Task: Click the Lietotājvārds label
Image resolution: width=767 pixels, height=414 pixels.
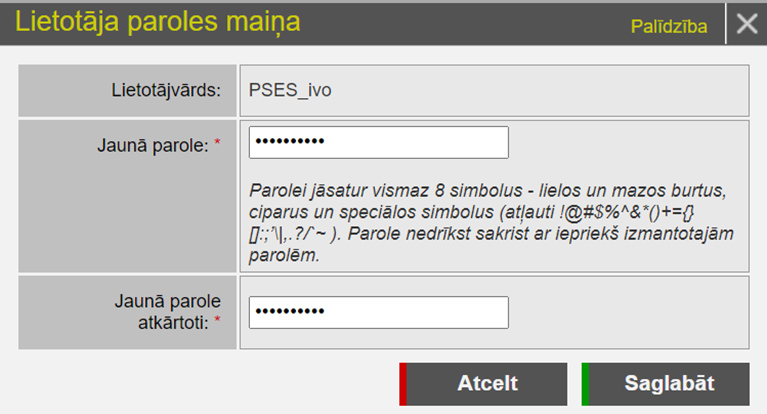Action: click(x=166, y=90)
